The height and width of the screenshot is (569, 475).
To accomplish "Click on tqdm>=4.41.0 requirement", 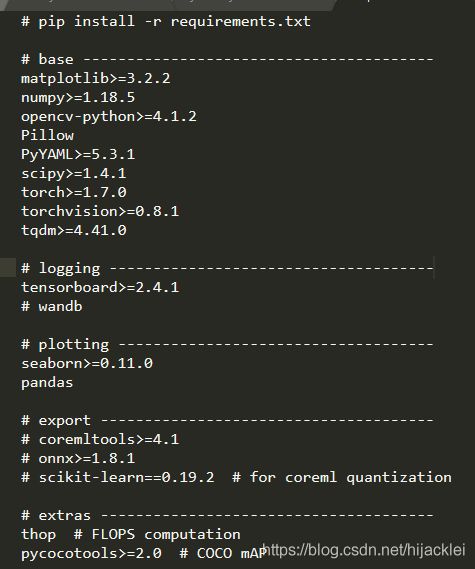I will [74, 230].
